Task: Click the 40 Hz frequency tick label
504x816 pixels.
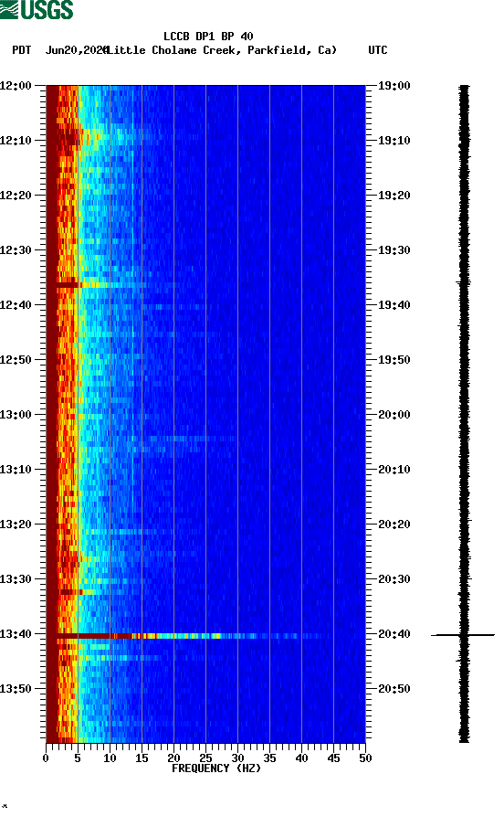Action: [x=301, y=758]
